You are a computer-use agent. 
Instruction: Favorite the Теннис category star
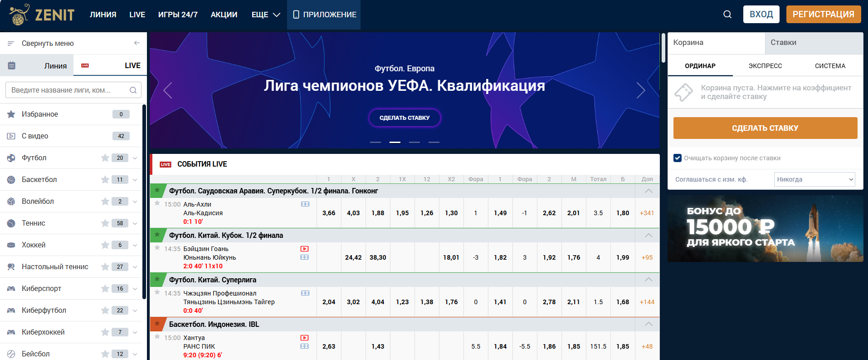pyautogui.click(x=105, y=223)
